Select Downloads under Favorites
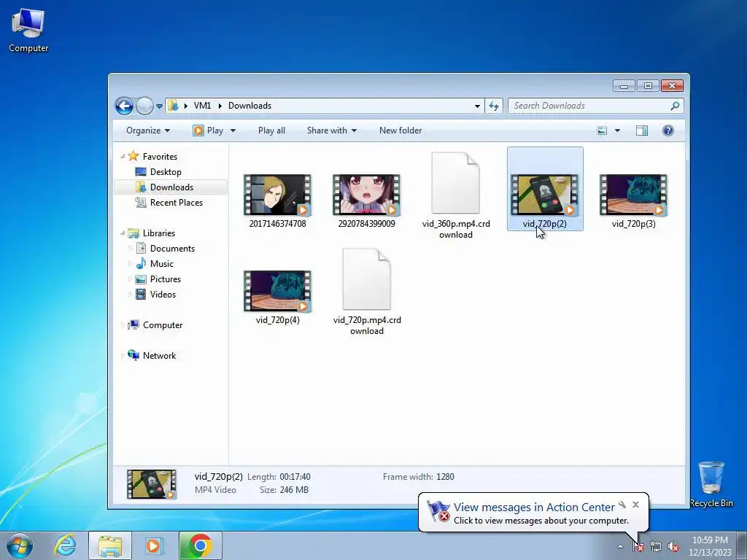This screenshot has width=747, height=560. [x=171, y=187]
